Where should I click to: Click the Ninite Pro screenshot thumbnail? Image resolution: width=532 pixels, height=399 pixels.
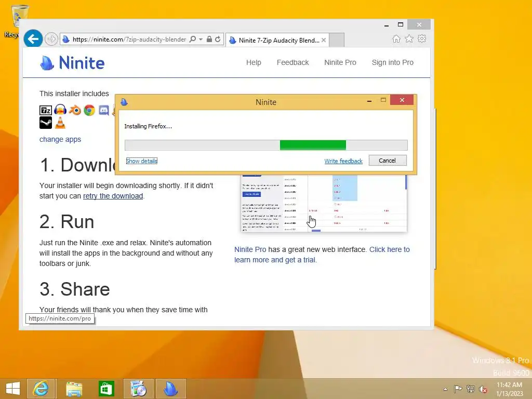tap(324, 204)
